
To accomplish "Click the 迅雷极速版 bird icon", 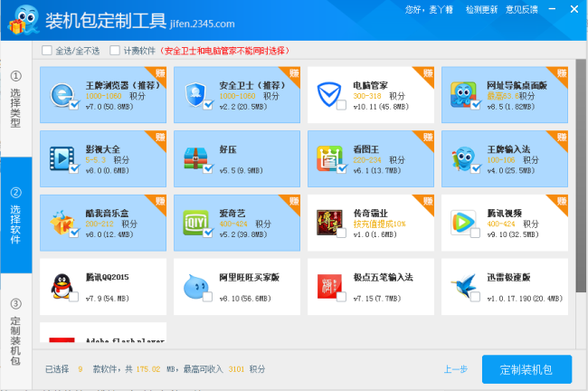I will click(x=463, y=286).
